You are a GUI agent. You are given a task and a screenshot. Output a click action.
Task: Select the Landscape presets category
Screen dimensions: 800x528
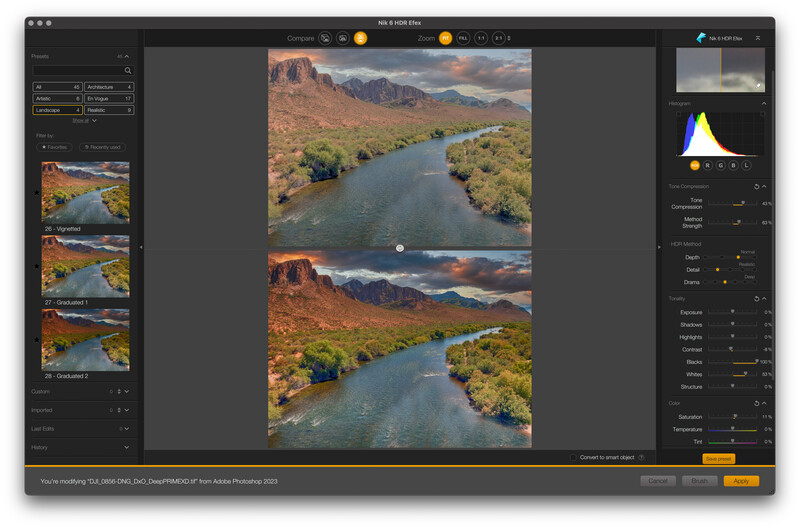coord(57,110)
